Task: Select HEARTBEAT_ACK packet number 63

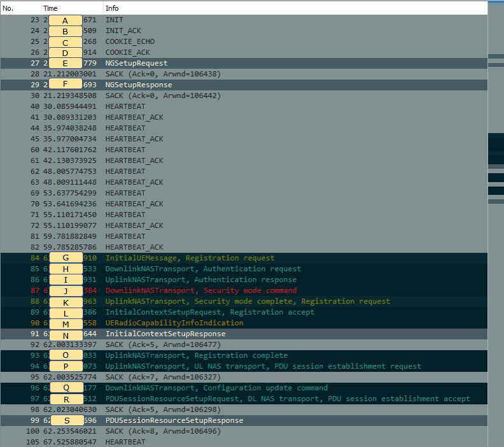Action: (x=244, y=182)
